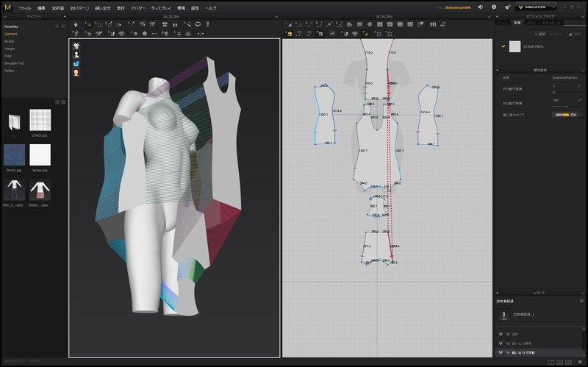Select Avatar in the library list
This screenshot has width=588, height=367.
(x=10, y=41)
